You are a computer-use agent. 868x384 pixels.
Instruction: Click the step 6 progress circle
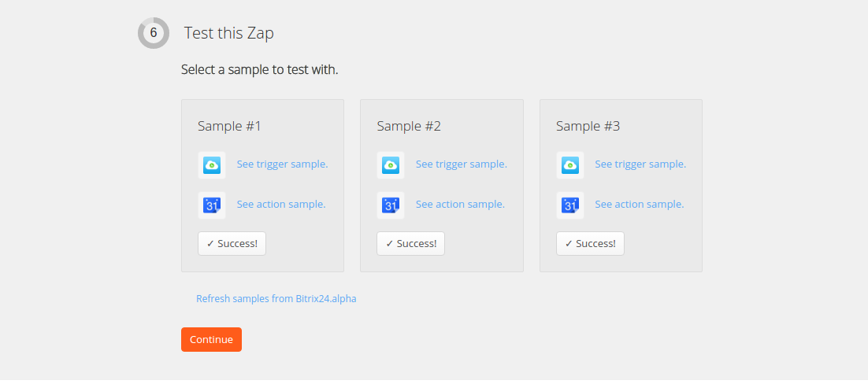(154, 33)
